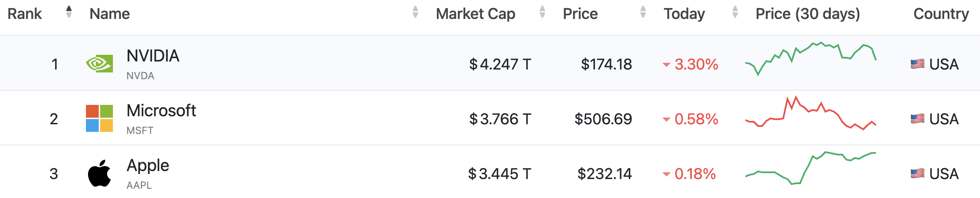The width and height of the screenshot is (980, 198).
Task: Click NVIDIA's $4.247 T market cap
Action: tap(500, 64)
